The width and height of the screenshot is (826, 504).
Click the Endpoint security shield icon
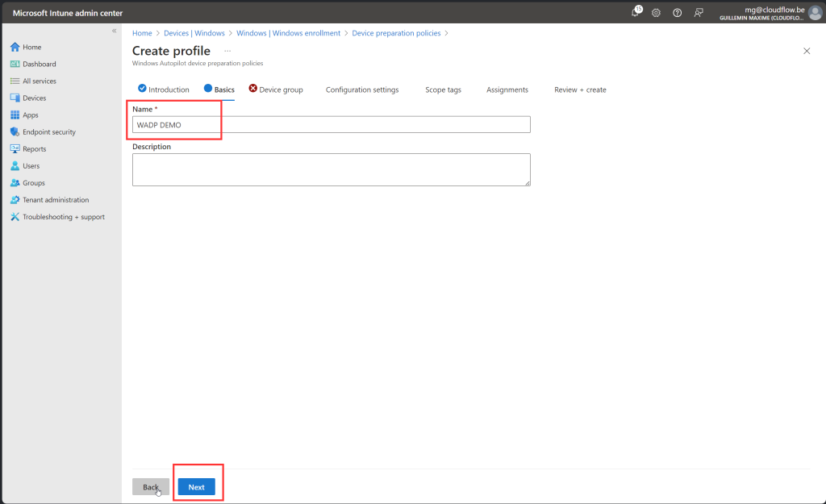pyautogui.click(x=15, y=131)
